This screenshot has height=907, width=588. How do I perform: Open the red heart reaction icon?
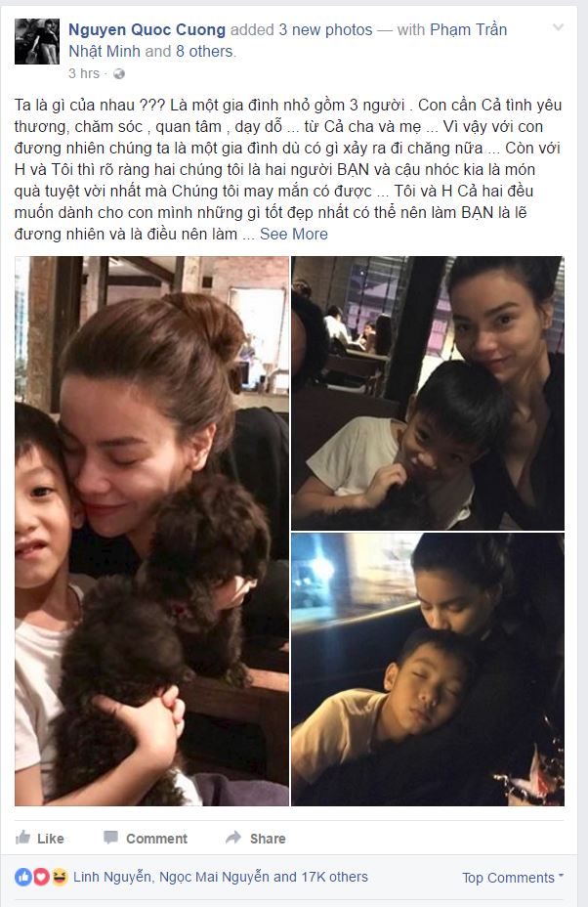point(41,877)
